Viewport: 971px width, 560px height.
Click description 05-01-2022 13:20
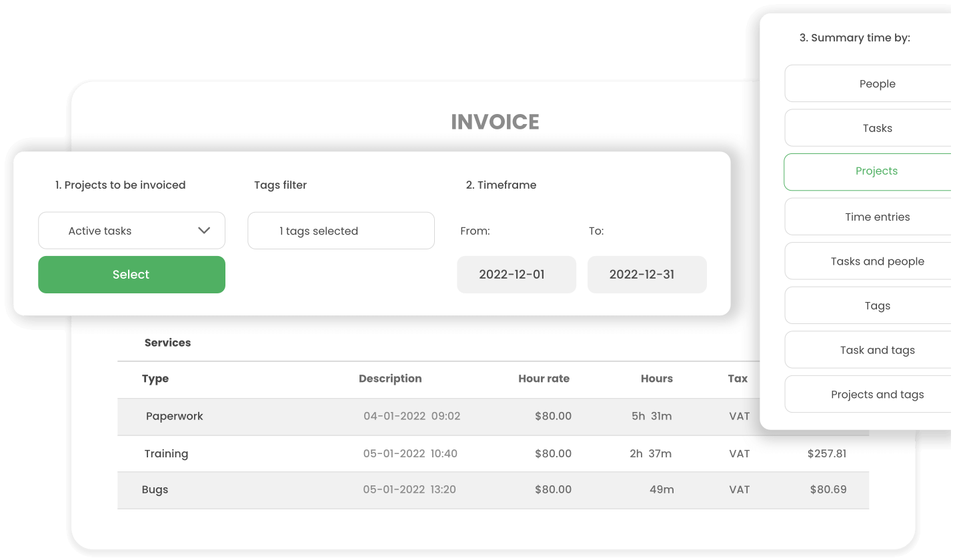(409, 489)
